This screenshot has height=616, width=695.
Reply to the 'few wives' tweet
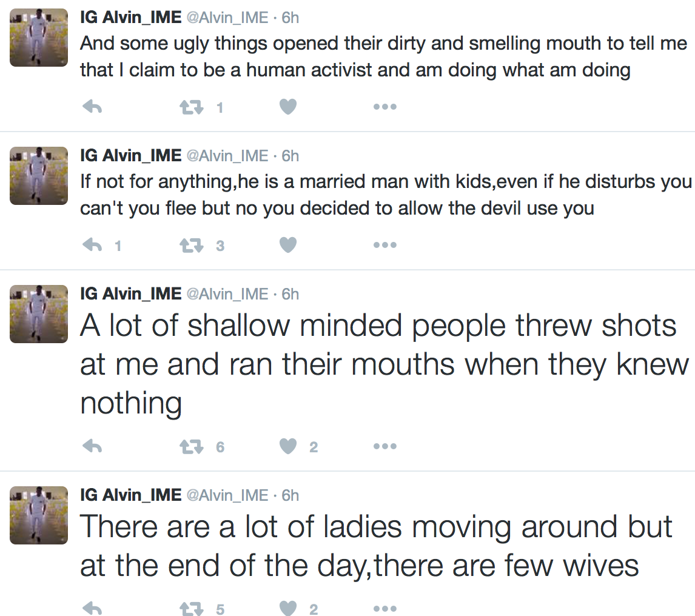[93, 609]
